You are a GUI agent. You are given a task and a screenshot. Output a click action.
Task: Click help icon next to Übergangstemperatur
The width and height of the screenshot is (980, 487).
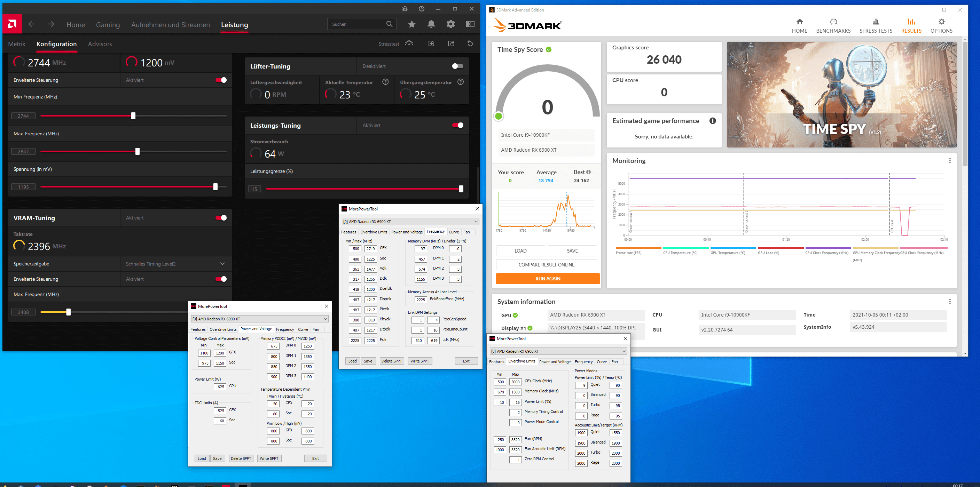(461, 82)
